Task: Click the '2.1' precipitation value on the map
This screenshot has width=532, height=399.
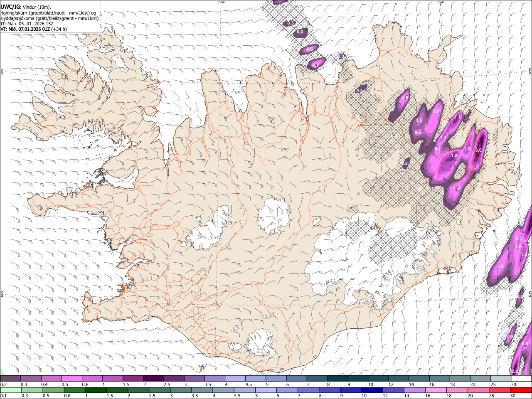Action: click(458, 117)
